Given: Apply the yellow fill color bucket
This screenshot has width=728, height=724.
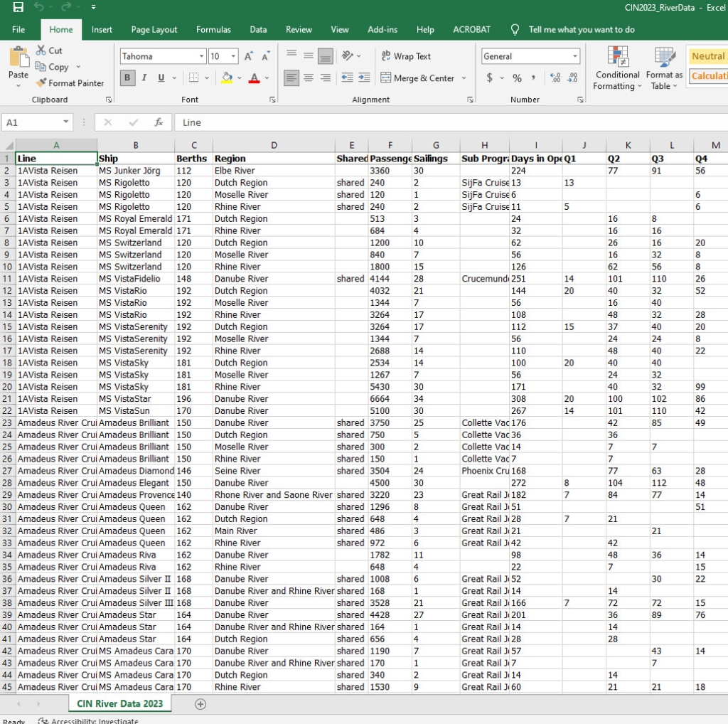Looking at the screenshot, I should pos(227,78).
